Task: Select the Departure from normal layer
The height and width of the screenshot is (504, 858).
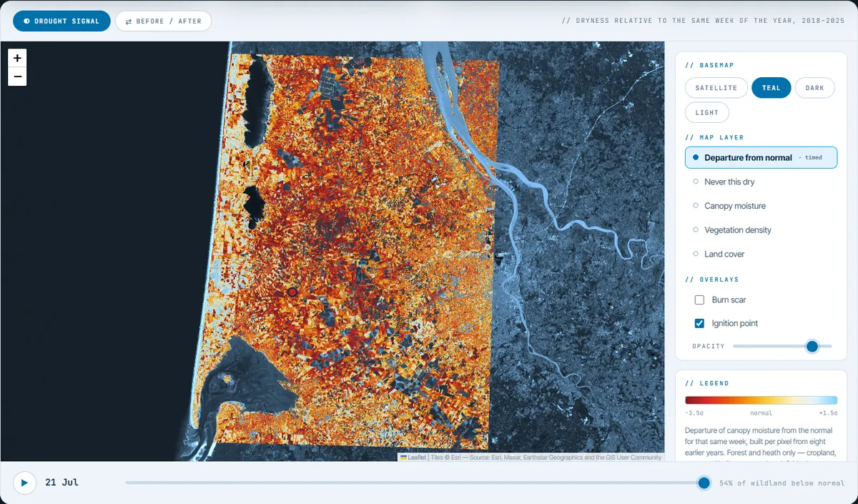Action: tap(761, 157)
